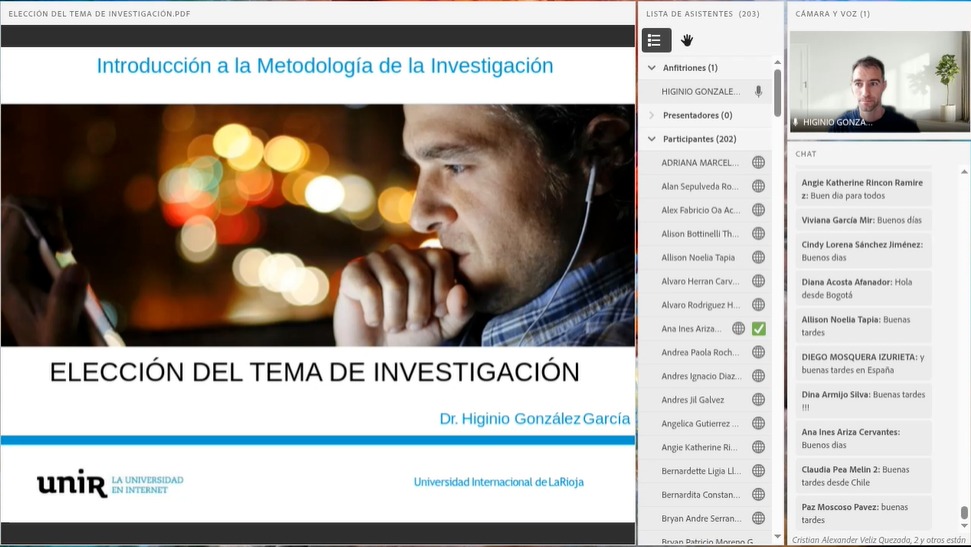Collapse the Anfitriones group
971x547 pixels.
(652, 68)
